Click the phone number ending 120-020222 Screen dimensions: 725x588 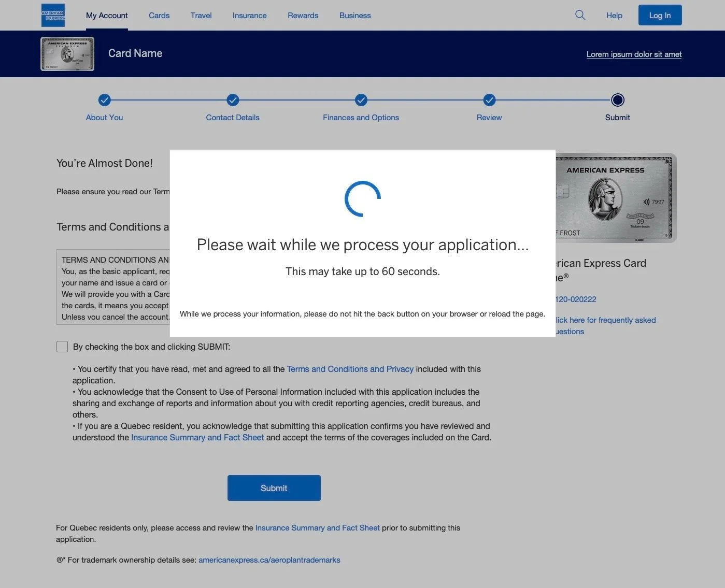click(x=576, y=299)
